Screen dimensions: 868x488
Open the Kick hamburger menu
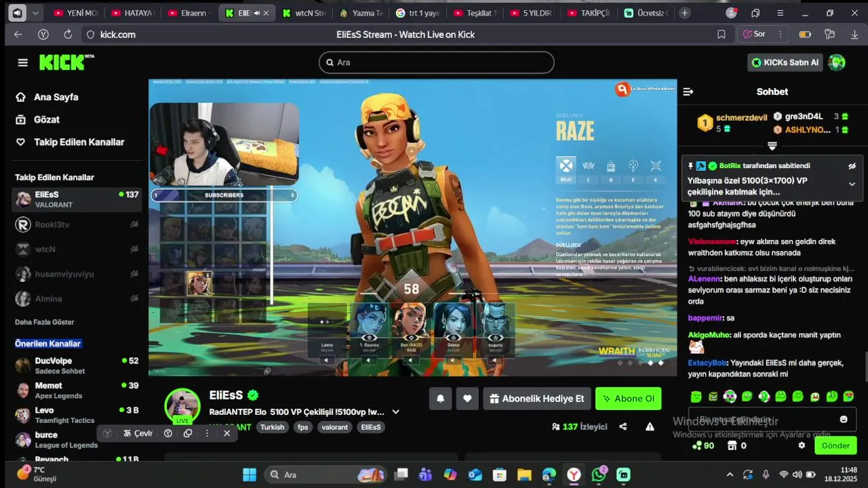tap(23, 62)
